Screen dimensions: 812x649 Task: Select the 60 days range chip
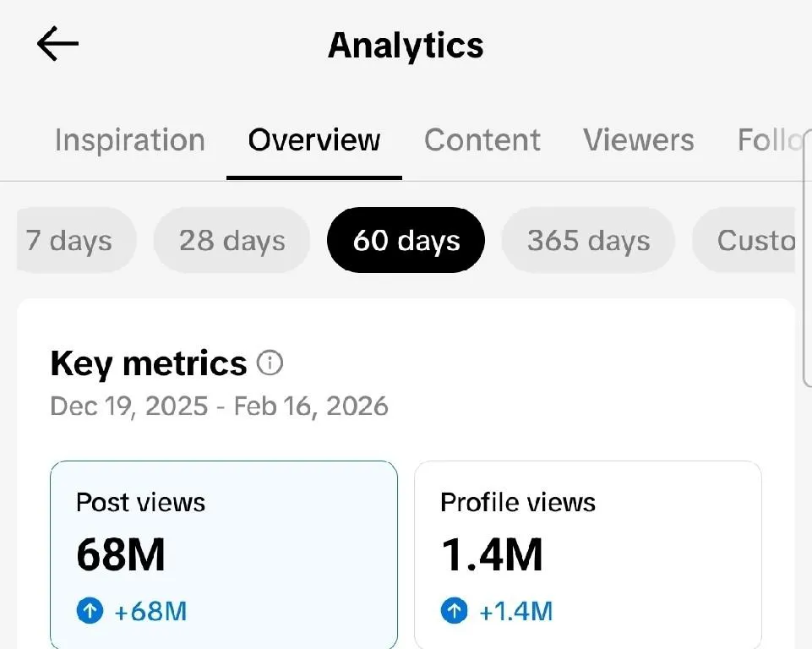(406, 241)
